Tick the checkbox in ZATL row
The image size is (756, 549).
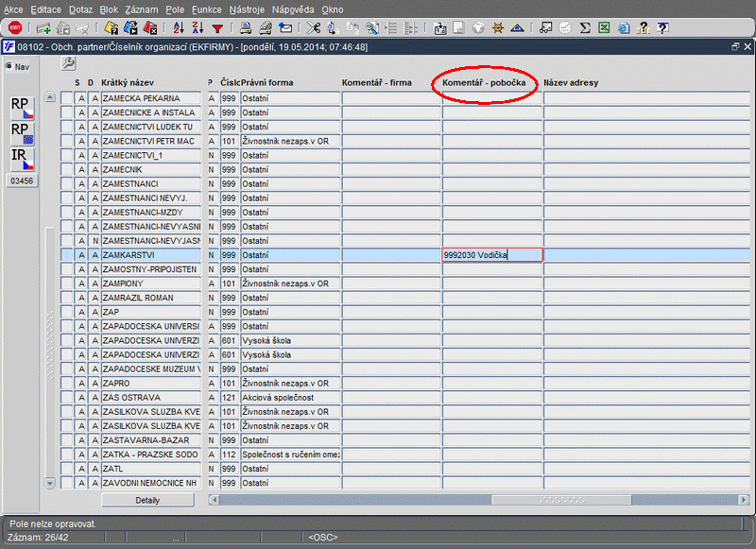point(66,469)
